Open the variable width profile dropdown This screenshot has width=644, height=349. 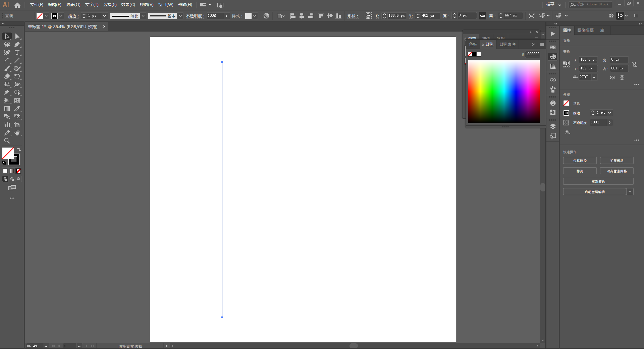tap(143, 16)
